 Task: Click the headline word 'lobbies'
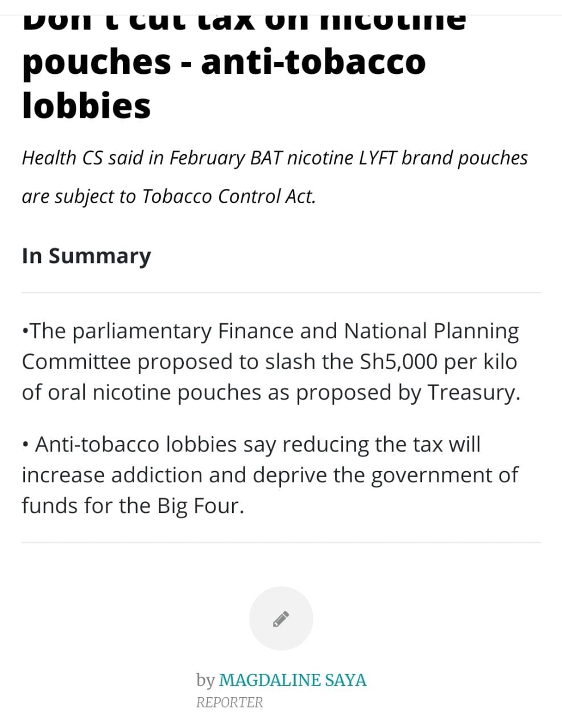[86, 105]
